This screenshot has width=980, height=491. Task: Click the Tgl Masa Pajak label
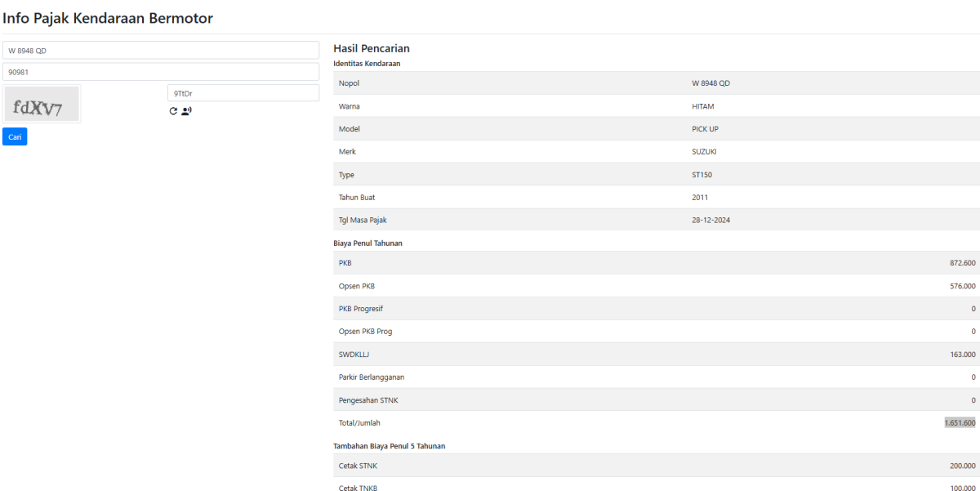(x=363, y=221)
